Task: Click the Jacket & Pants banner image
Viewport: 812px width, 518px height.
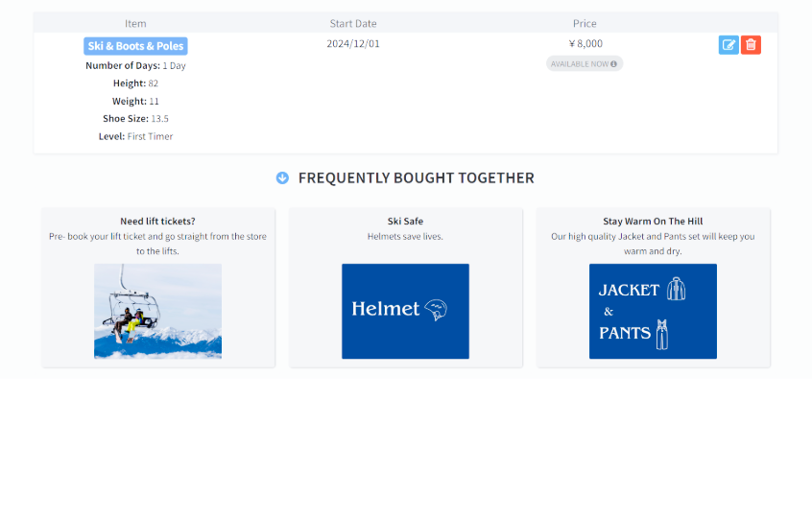Action: pos(653,311)
